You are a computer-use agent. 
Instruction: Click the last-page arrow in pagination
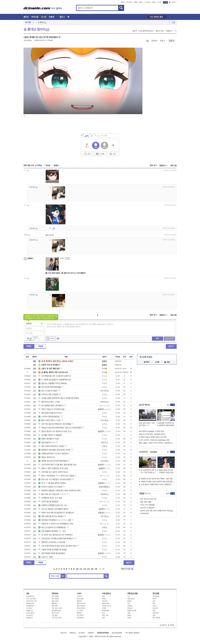click(x=103, y=569)
